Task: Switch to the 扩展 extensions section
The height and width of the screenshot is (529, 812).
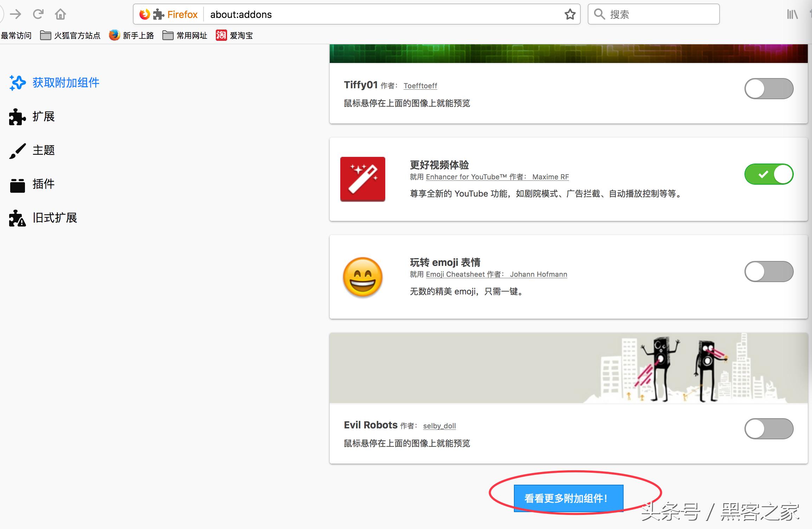Action: point(43,116)
